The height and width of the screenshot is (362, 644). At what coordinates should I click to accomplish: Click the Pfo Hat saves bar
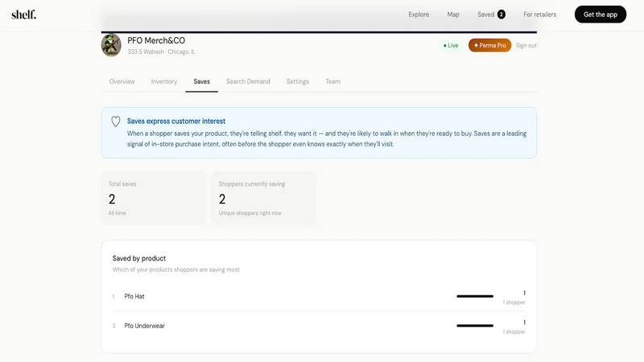(x=475, y=296)
